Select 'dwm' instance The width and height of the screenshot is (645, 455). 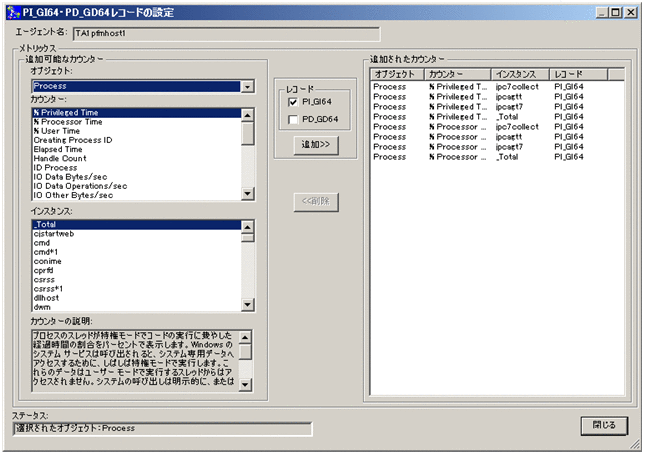[137, 307]
